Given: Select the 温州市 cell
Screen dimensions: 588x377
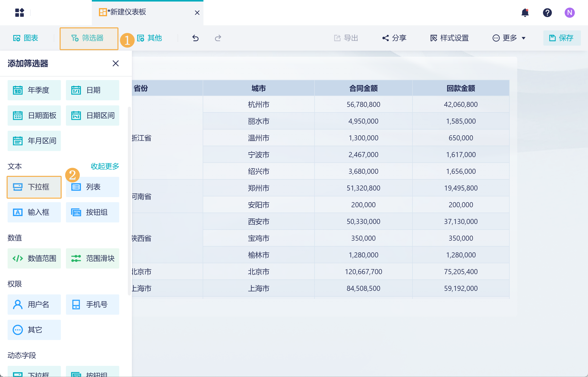Looking at the screenshot, I should 258,138.
